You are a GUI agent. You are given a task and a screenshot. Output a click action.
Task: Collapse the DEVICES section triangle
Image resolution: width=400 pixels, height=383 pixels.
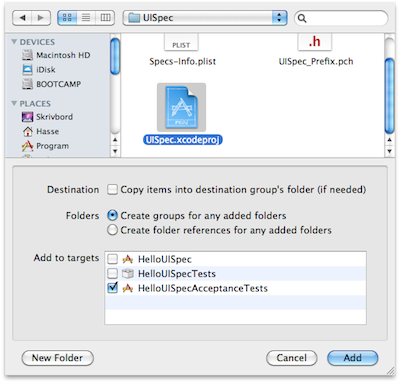[x=14, y=42]
